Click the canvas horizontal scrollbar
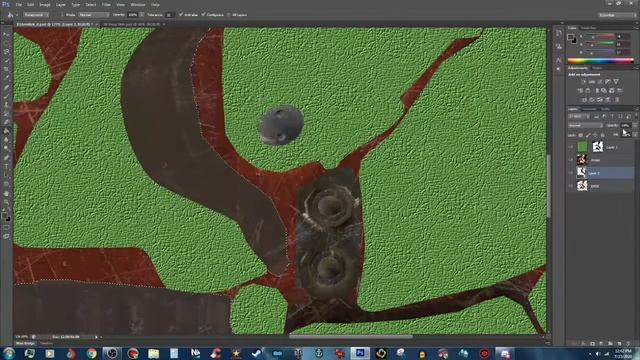The width and height of the screenshot is (640, 360). tap(351, 337)
